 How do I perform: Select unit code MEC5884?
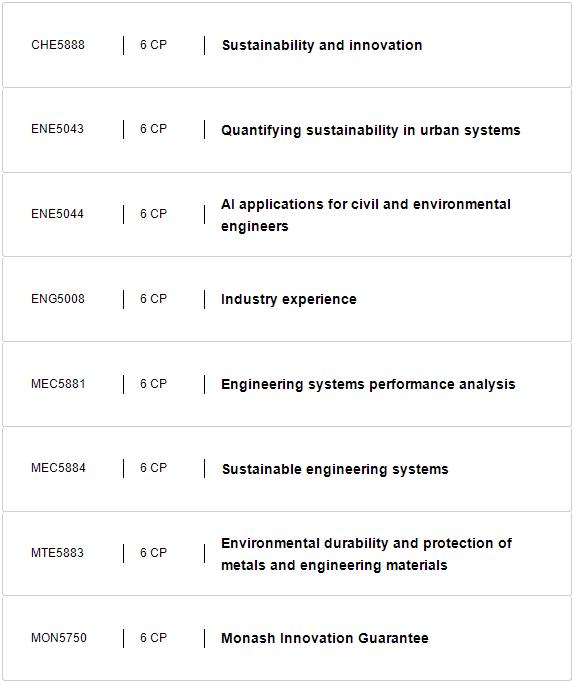(58, 468)
